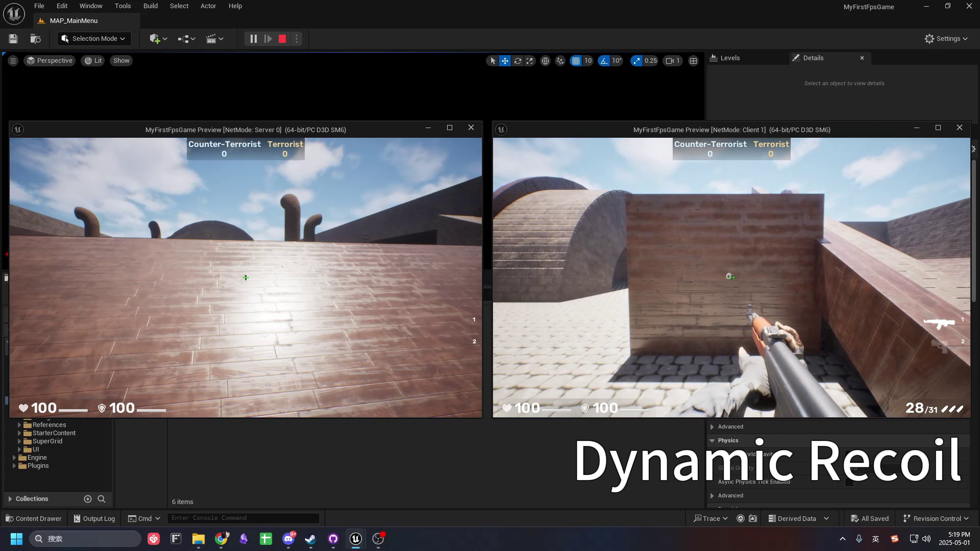980x551 pixels.
Task: Expand the StarterContent folder
Action: coord(19,433)
